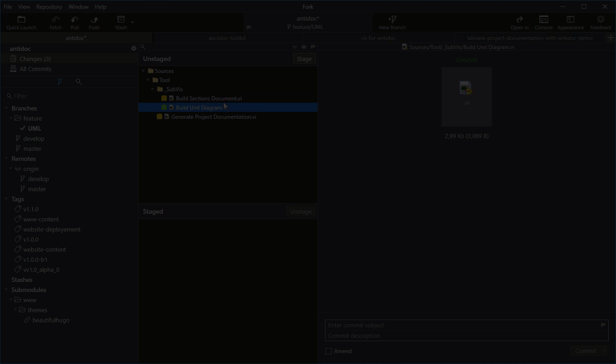Screen dimensions: 616x364
Task: Select the website-deployement tag
Action: [x=52, y=229]
